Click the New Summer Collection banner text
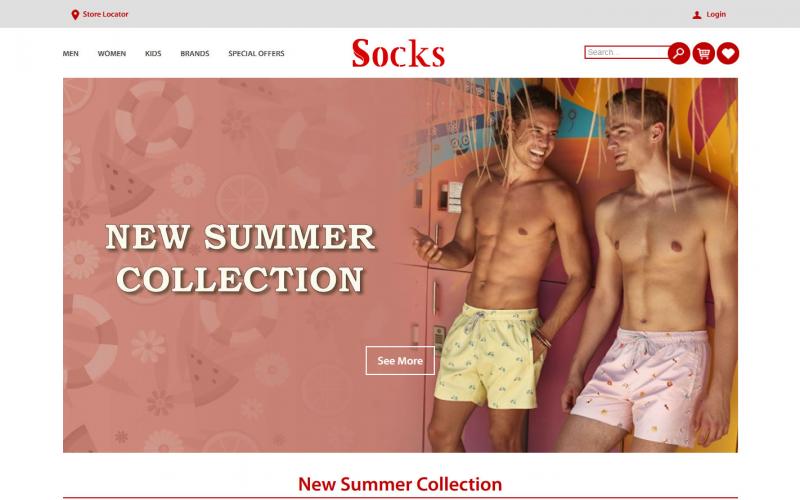The width and height of the screenshot is (800, 500). 240,259
